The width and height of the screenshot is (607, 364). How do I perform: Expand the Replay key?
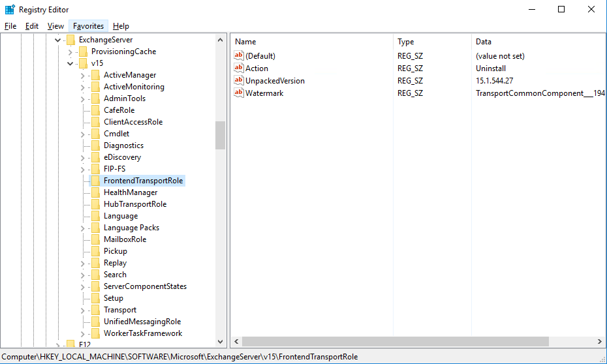coord(82,263)
